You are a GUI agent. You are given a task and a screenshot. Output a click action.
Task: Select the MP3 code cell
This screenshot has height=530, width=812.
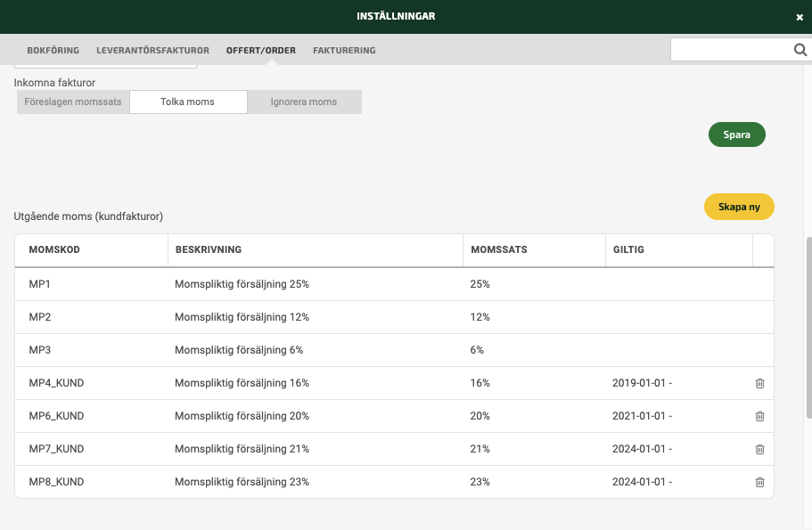pyautogui.click(x=40, y=350)
